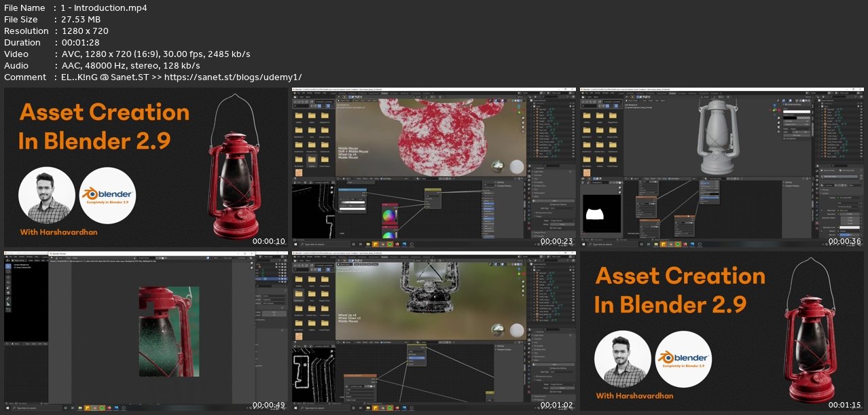
Task: Click the 'Asset Creation In Blender 2.9' title at 00:00:10
Action: click(x=104, y=126)
